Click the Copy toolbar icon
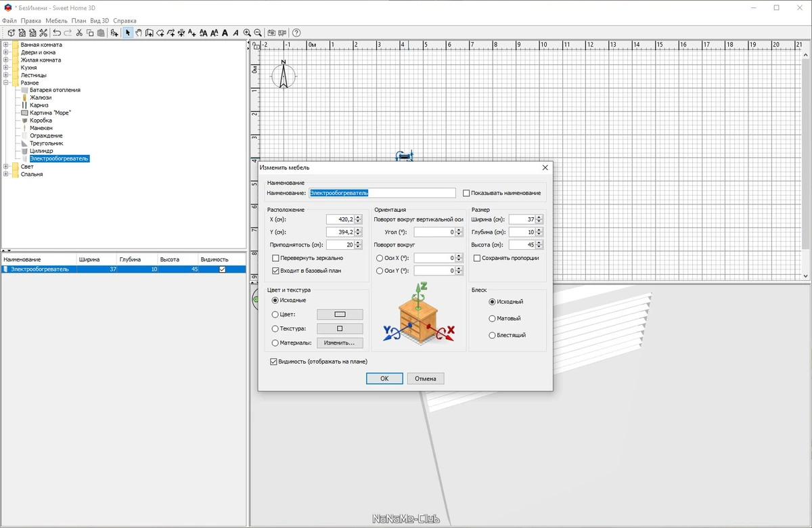Viewport: 812px width, 528px height. pyautogui.click(x=90, y=32)
